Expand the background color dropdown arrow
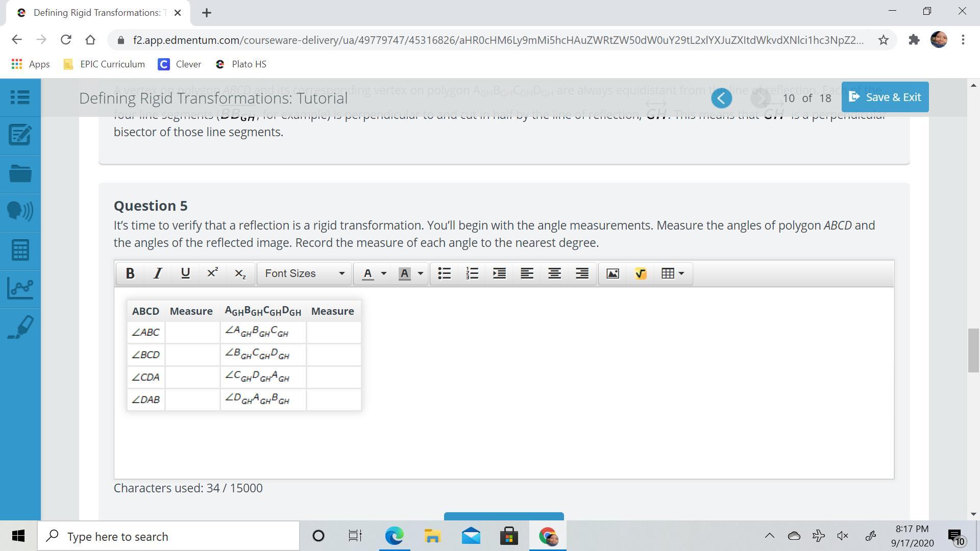 pyautogui.click(x=421, y=273)
